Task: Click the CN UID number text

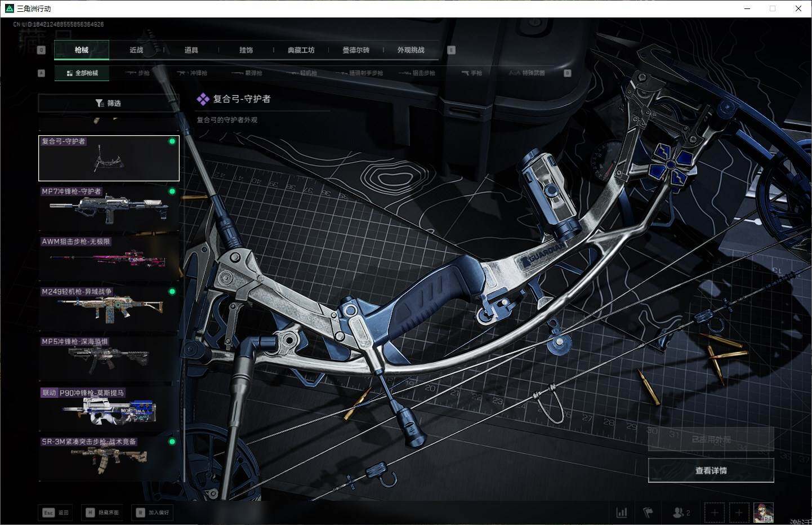Action: pyautogui.click(x=59, y=24)
